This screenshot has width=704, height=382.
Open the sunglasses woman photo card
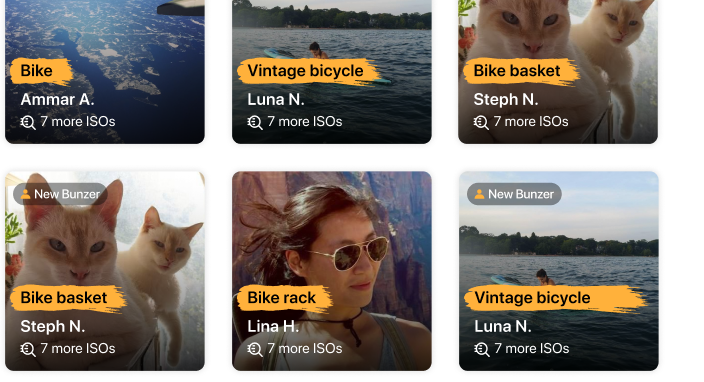pyautogui.click(x=332, y=271)
